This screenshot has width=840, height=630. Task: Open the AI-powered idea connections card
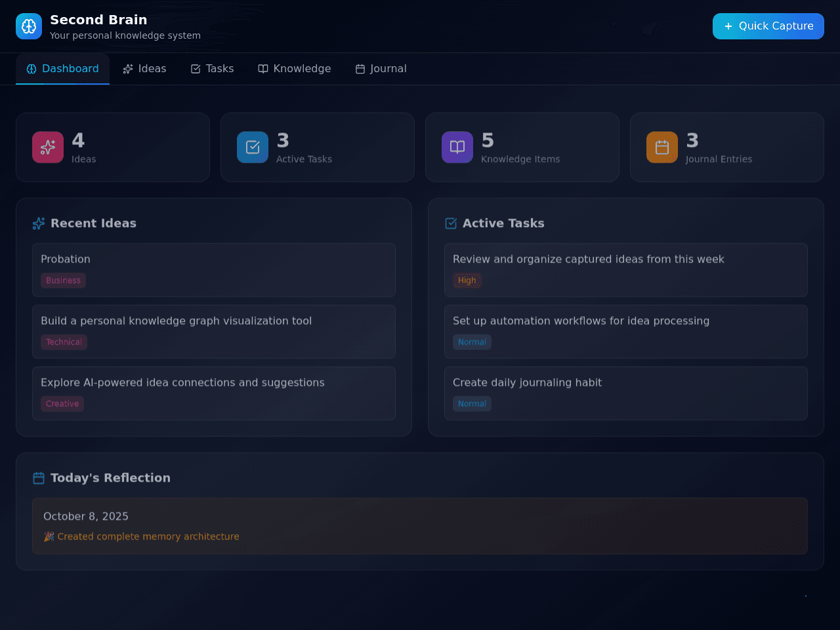(214, 394)
